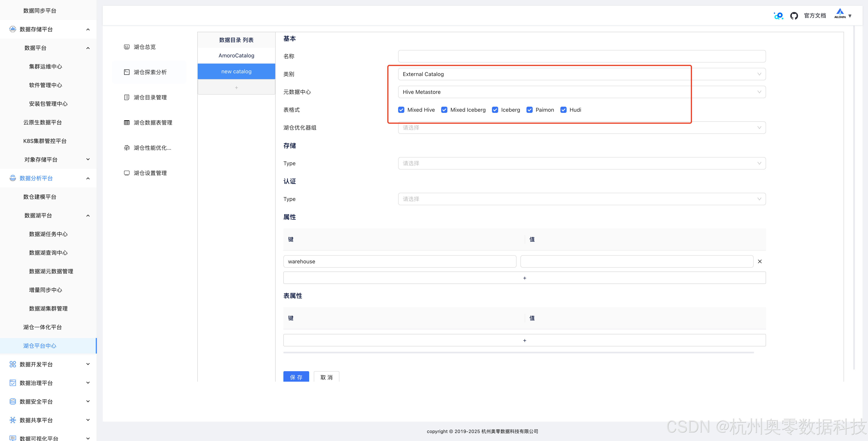Toggle the Paimon checkbox

(529, 110)
